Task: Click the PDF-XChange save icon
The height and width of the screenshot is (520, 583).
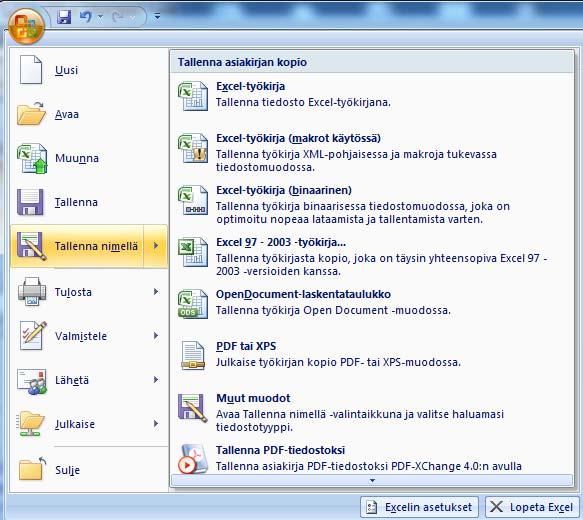Action: tap(193, 459)
